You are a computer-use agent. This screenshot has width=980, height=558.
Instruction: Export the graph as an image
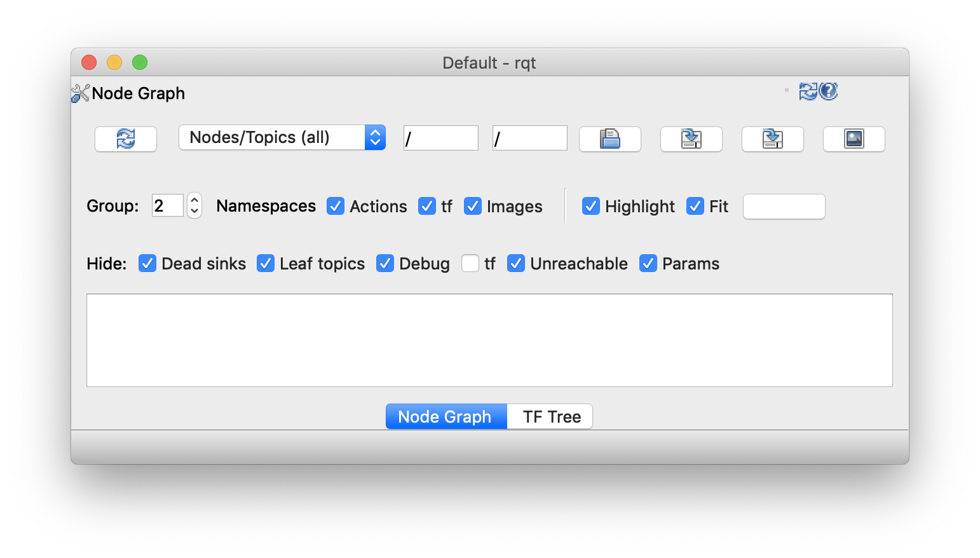point(854,139)
